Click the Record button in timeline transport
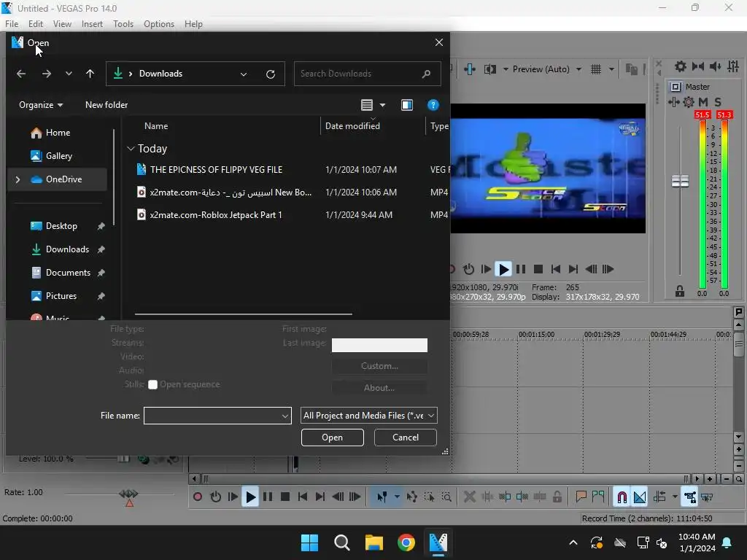 (x=197, y=497)
